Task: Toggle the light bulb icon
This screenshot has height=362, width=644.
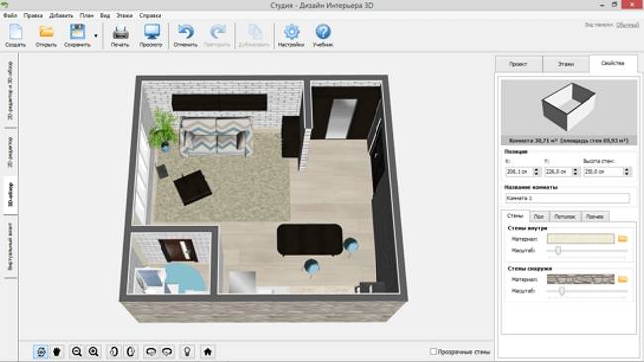Action: (187, 352)
